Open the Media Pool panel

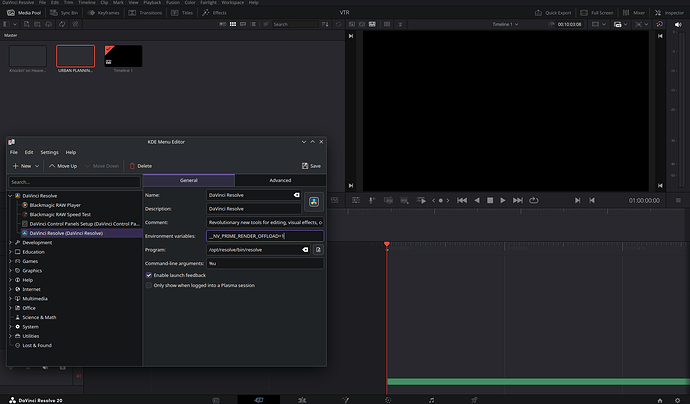pyautogui.click(x=24, y=13)
